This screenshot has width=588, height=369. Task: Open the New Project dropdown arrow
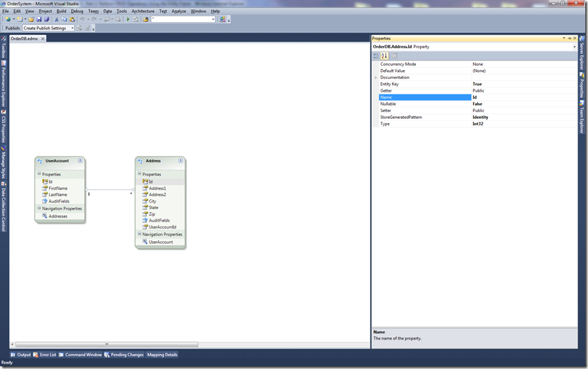click(14, 19)
